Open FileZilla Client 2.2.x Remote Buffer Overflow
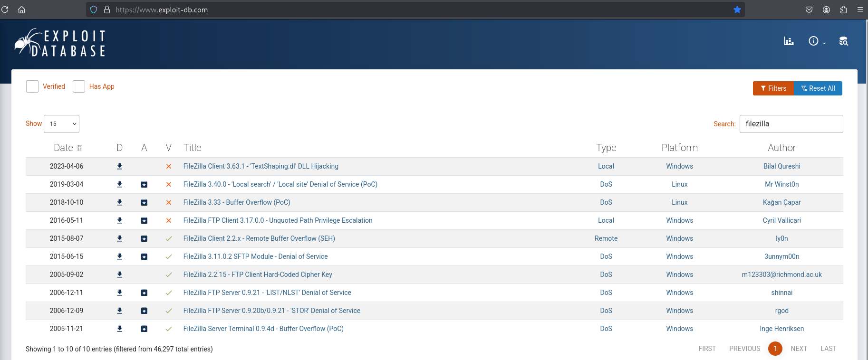868x360 pixels. 259,238
